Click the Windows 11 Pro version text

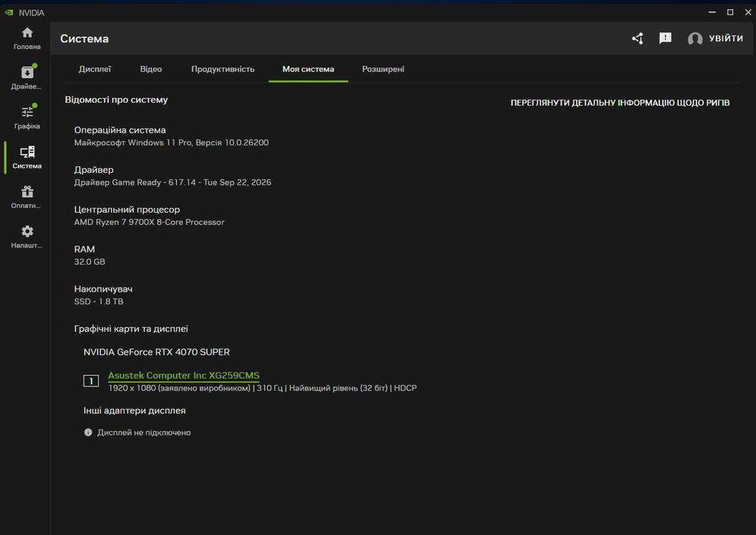coord(171,142)
